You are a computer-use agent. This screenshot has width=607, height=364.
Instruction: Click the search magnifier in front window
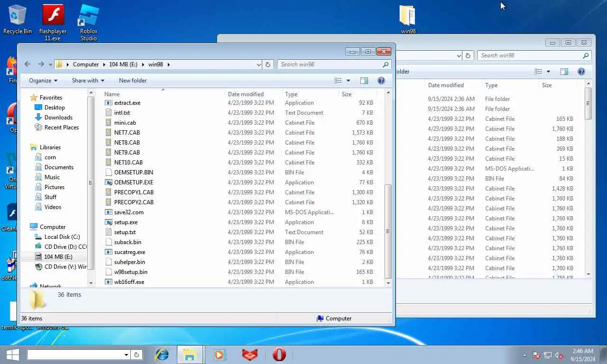click(x=386, y=64)
